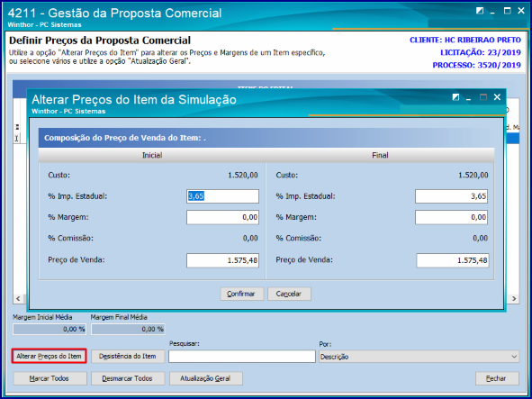Select Inicial % Margem field

pyautogui.click(x=222, y=217)
